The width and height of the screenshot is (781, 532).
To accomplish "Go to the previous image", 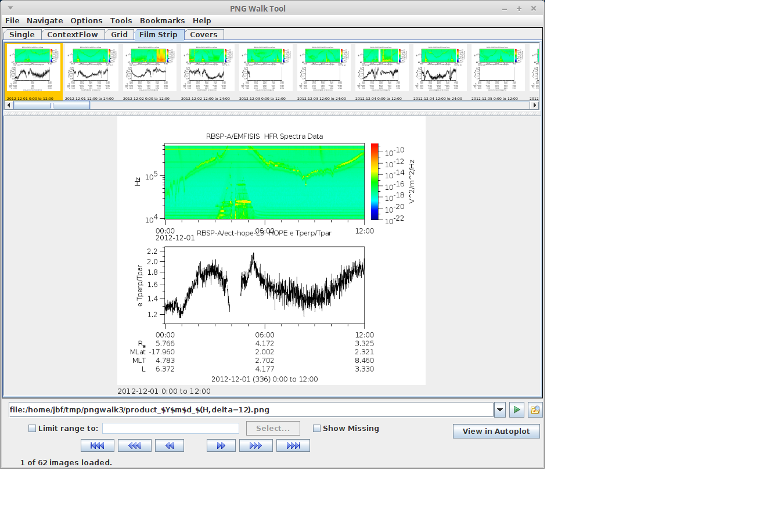I will 169,445.
